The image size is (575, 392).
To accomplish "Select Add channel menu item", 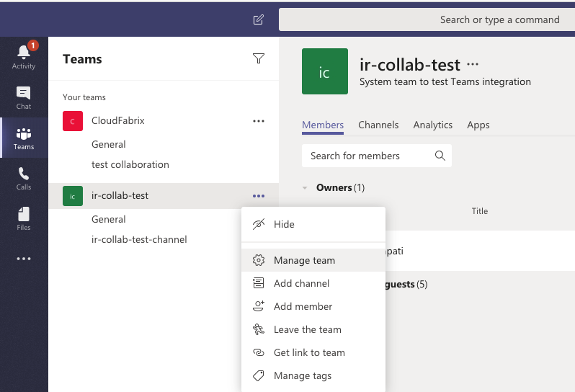I will tap(301, 283).
